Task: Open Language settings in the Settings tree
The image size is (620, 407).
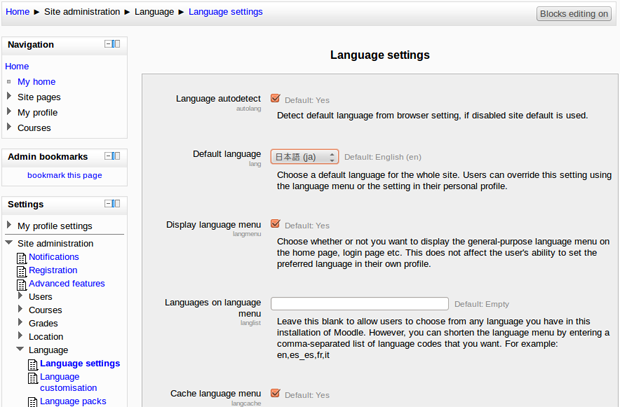Action: (x=80, y=363)
